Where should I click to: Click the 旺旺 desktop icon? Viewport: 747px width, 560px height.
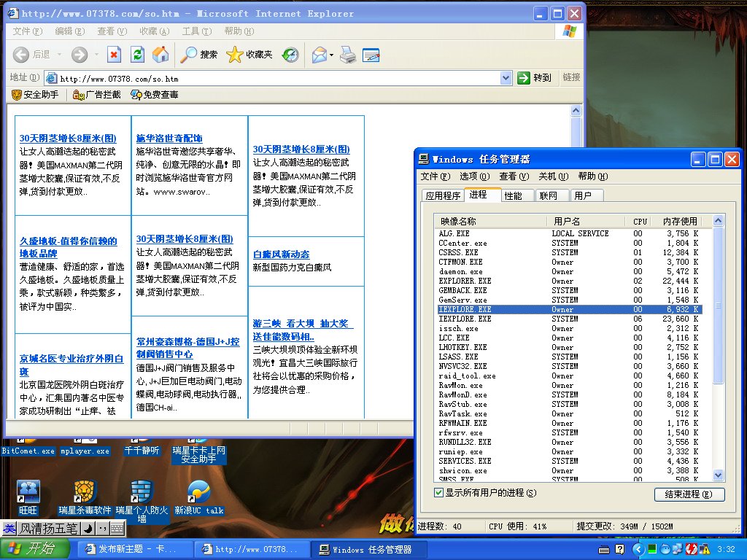click(28, 492)
